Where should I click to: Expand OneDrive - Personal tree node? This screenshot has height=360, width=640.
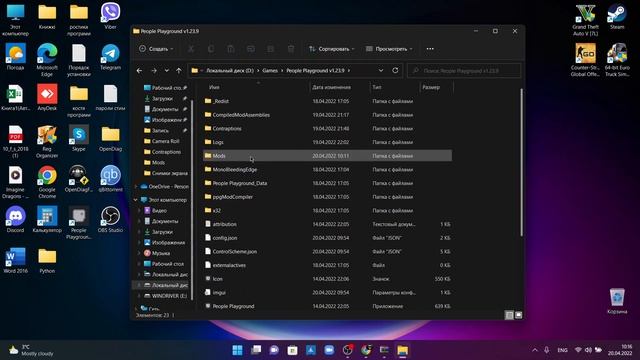(136, 187)
